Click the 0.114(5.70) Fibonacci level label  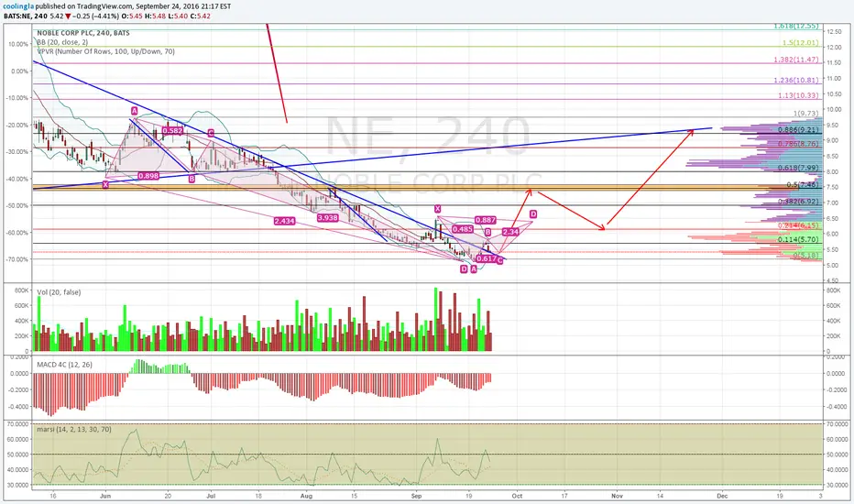pos(798,239)
